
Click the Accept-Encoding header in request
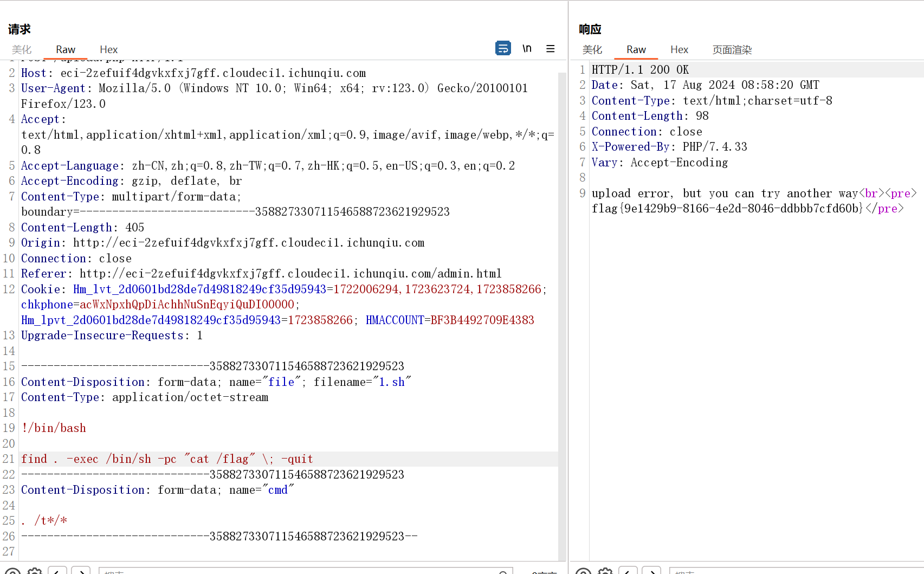(70, 180)
